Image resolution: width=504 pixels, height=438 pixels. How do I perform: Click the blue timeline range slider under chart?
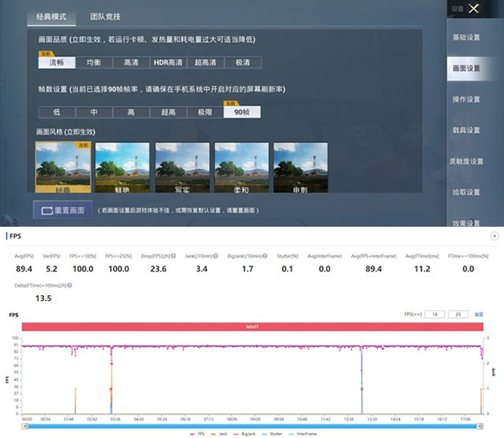(252, 425)
